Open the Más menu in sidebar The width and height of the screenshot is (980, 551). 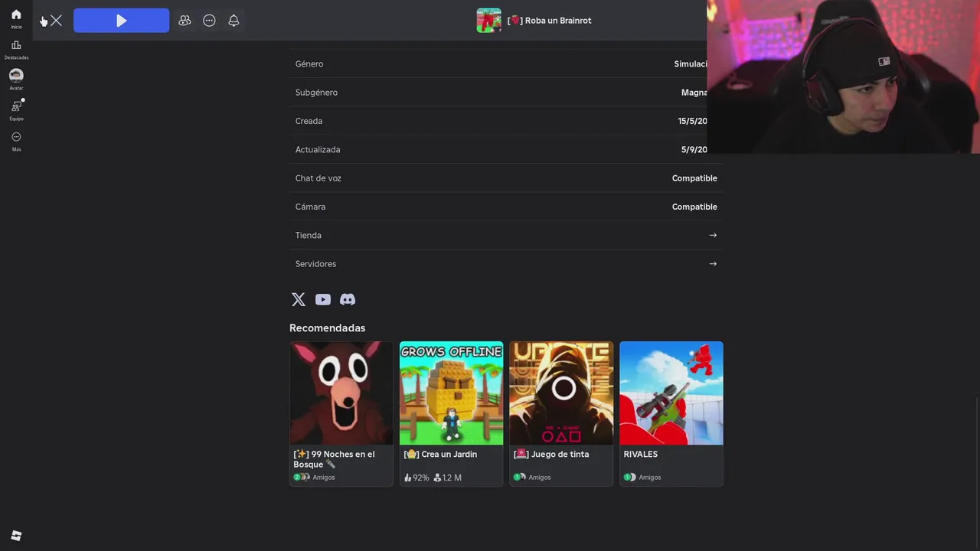(x=16, y=141)
